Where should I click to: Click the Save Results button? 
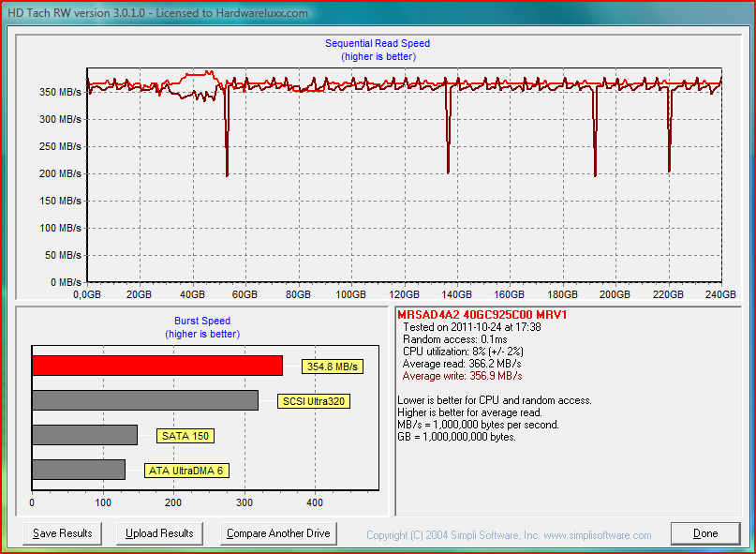(x=62, y=533)
